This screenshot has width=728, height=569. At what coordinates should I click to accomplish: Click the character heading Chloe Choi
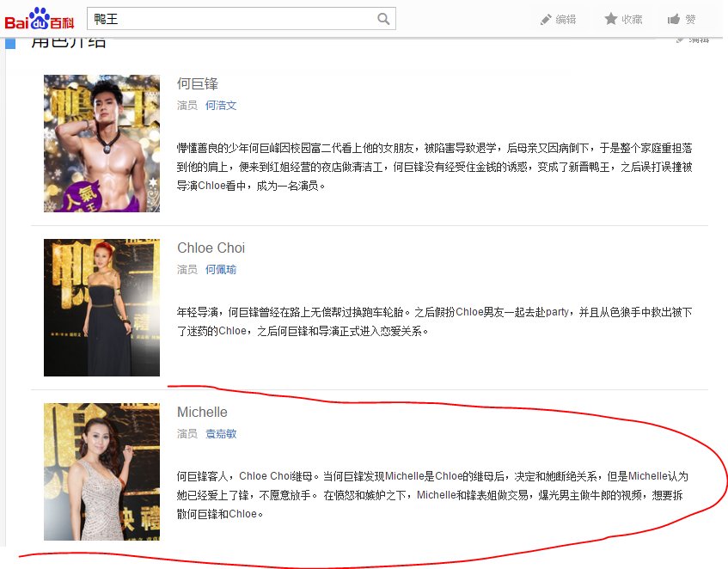tap(211, 248)
